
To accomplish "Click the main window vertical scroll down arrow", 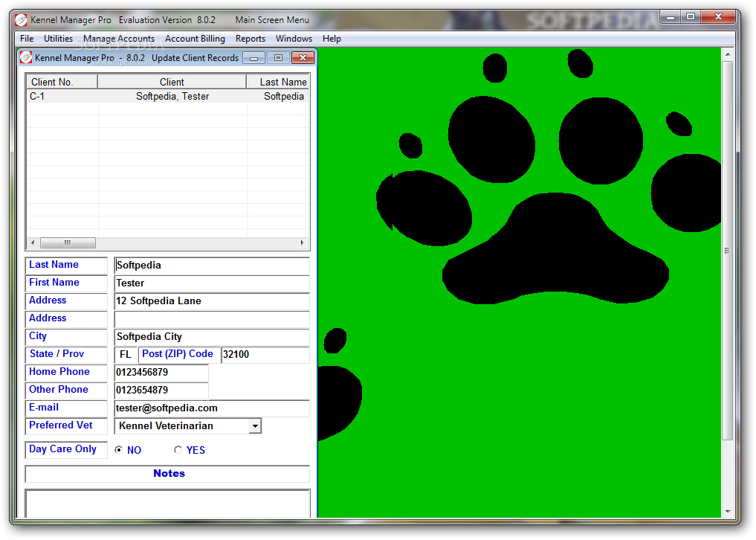I will 728,512.
